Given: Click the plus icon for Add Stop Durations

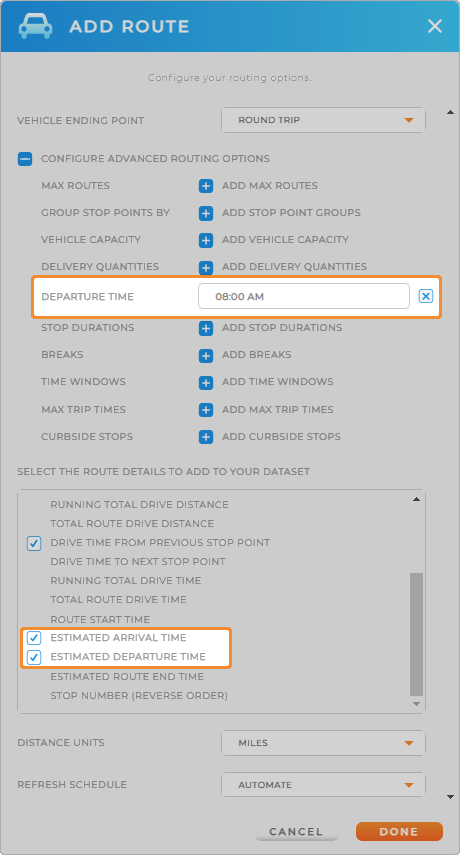Looking at the screenshot, I should click(205, 328).
